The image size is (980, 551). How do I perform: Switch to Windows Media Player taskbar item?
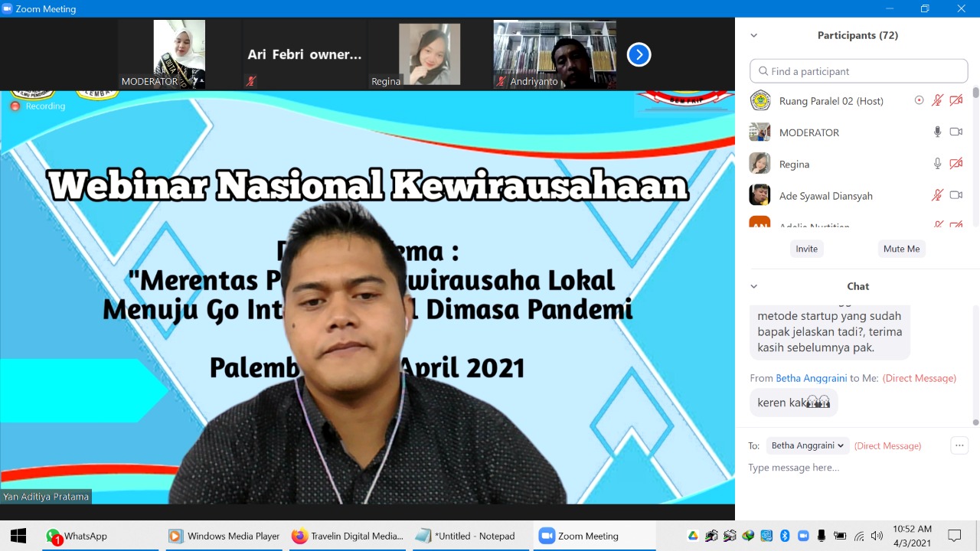(224, 536)
